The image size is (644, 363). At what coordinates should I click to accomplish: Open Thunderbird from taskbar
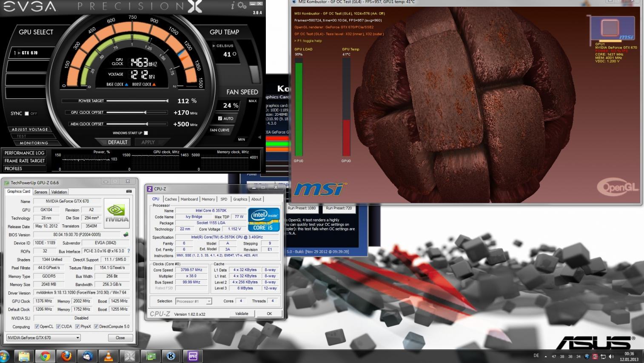pyautogui.click(x=87, y=356)
